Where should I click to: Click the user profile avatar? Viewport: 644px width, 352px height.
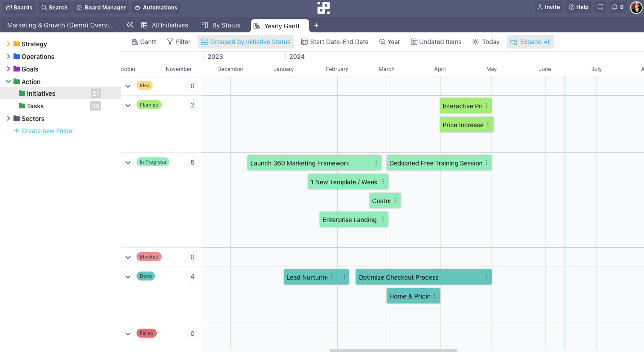tap(636, 7)
